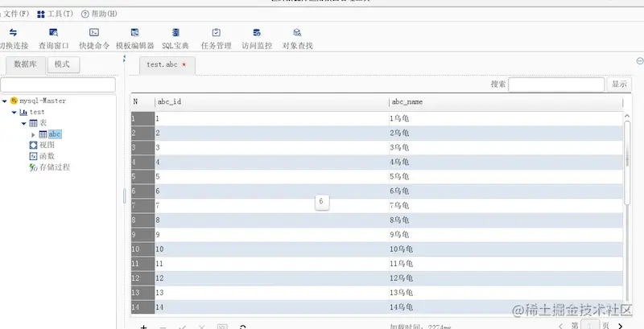Click the mysql-Master connection icon
The image size is (644, 329).
click(14, 101)
